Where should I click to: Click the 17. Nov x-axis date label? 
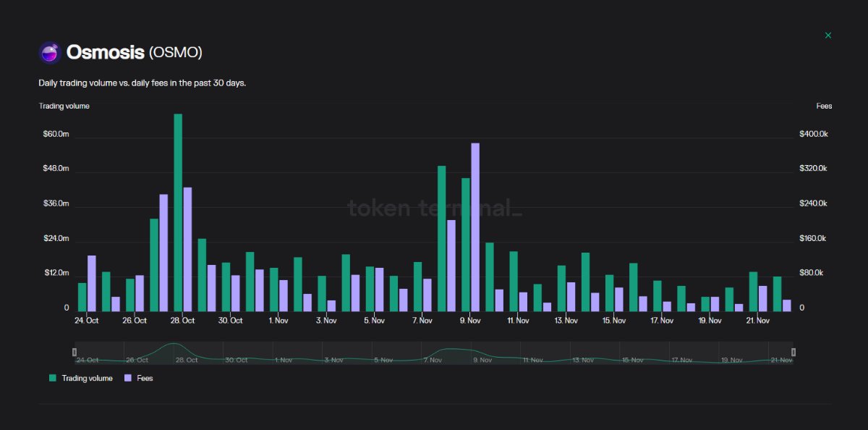click(662, 320)
